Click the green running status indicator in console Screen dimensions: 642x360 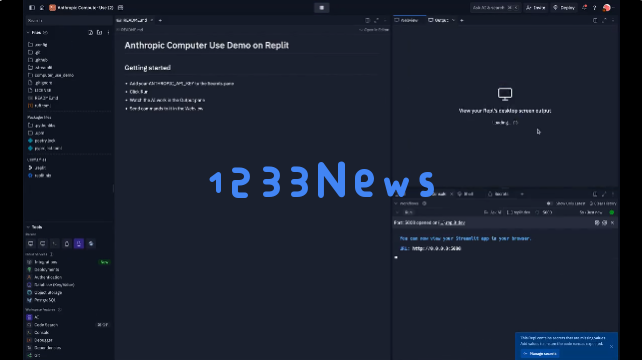coord(612,212)
